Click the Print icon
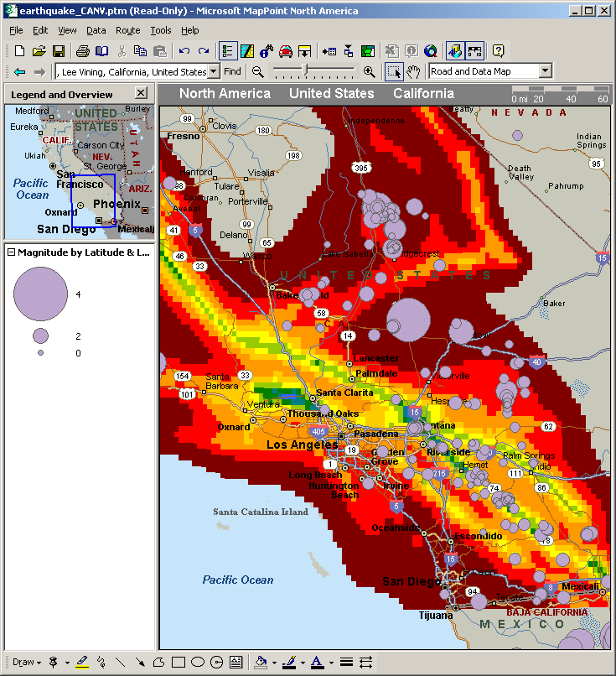The image size is (616, 676). tap(83, 51)
